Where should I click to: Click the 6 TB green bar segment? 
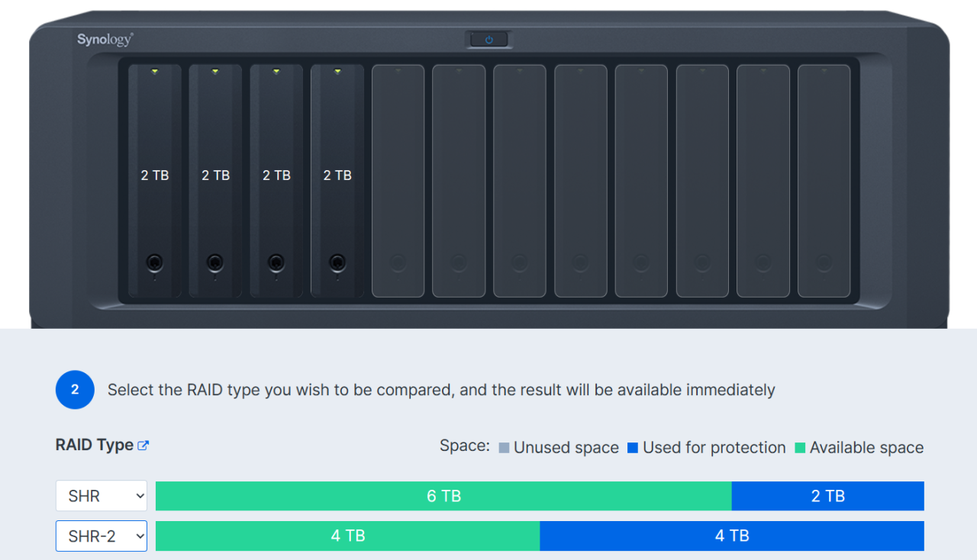click(443, 495)
